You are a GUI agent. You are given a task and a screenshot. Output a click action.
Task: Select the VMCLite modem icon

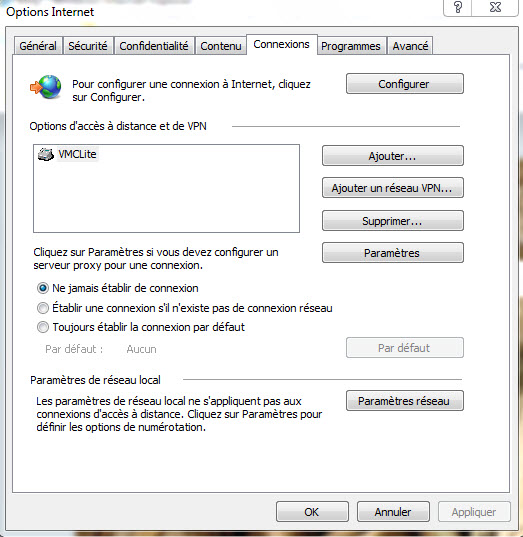point(46,154)
